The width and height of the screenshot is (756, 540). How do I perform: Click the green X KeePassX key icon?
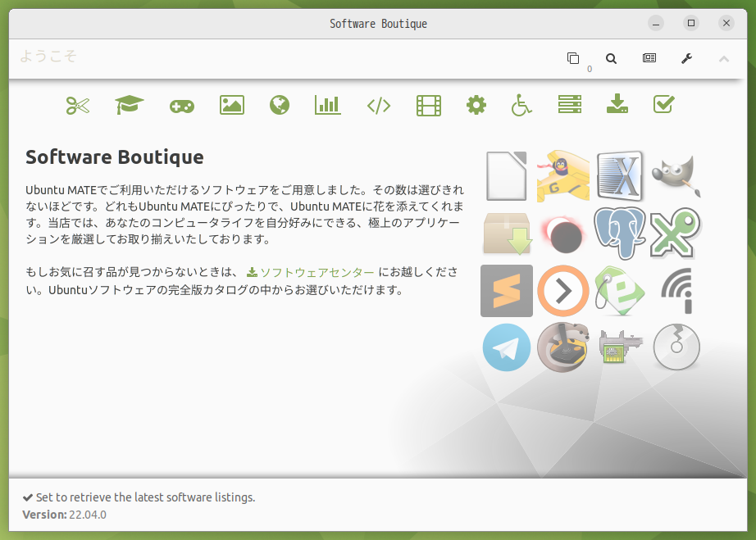676,234
